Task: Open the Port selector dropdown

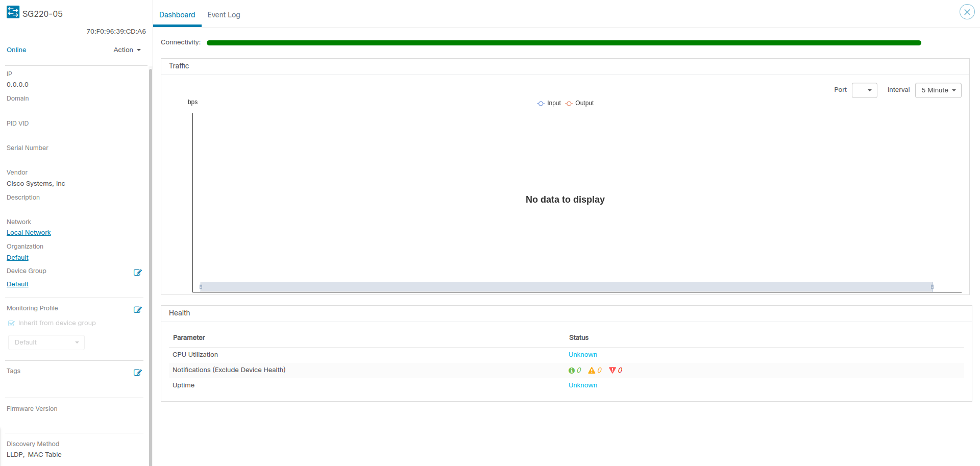Action: [864, 90]
